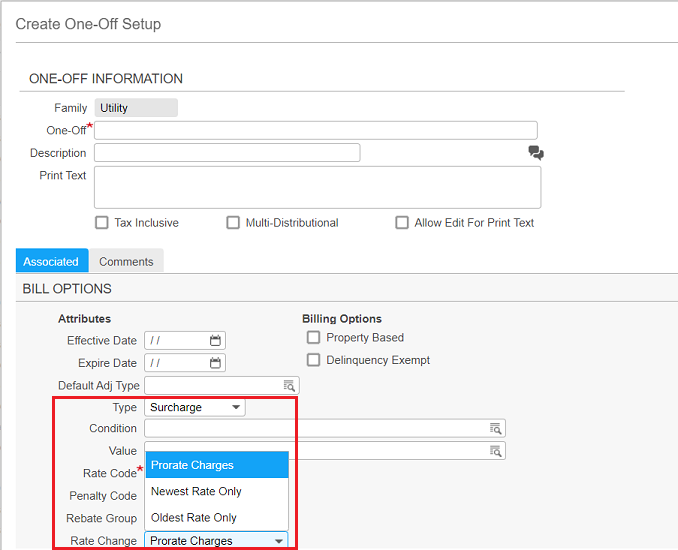Click the comments speech bubble icon
678x550 pixels.
click(536, 153)
